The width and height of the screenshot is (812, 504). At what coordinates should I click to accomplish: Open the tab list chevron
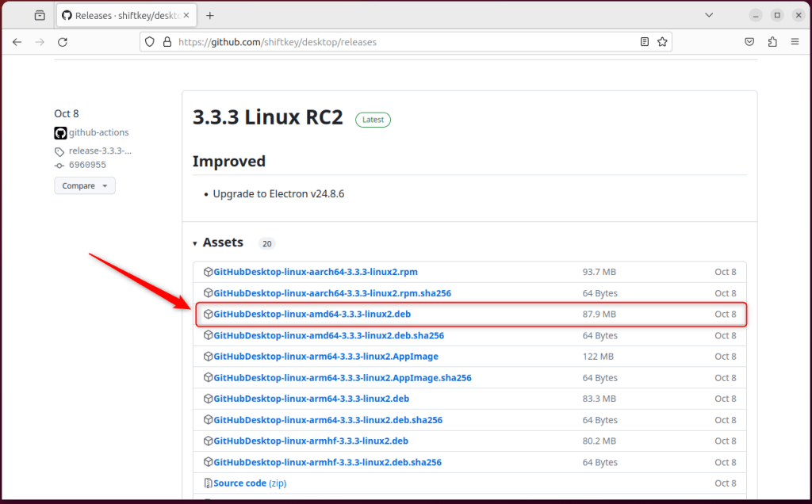[708, 15]
